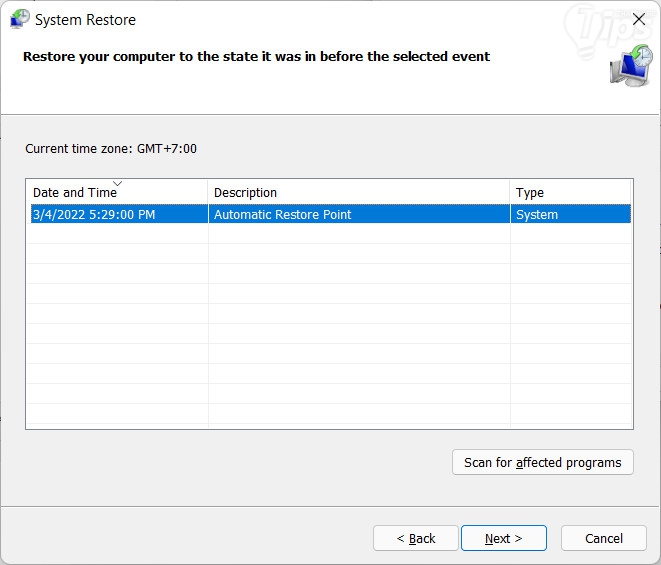
Task: Click the Automatic Restore Point description cell
Action: [359, 214]
